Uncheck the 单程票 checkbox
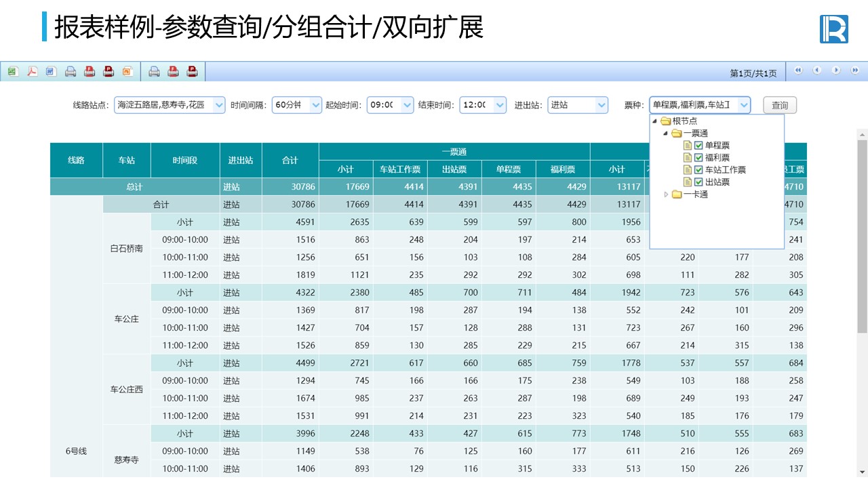 pos(698,146)
